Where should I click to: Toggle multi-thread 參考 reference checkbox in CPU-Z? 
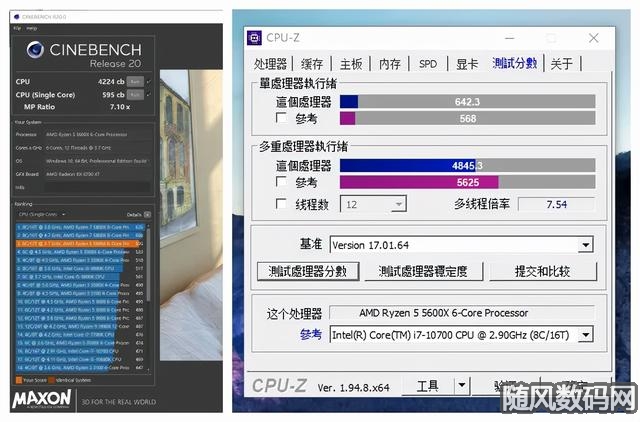pyautogui.click(x=281, y=182)
